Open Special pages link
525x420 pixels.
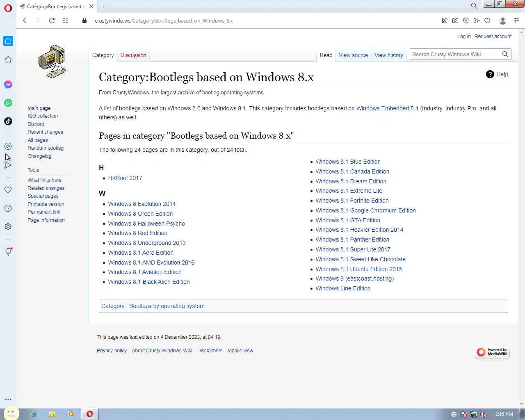[x=43, y=196]
